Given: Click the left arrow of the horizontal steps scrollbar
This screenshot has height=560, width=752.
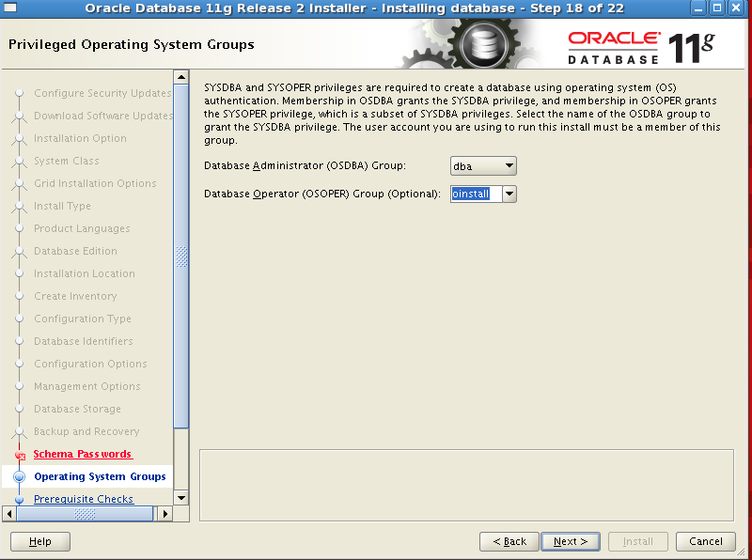Looking at the screenshot, I should (x=9, y=514).
